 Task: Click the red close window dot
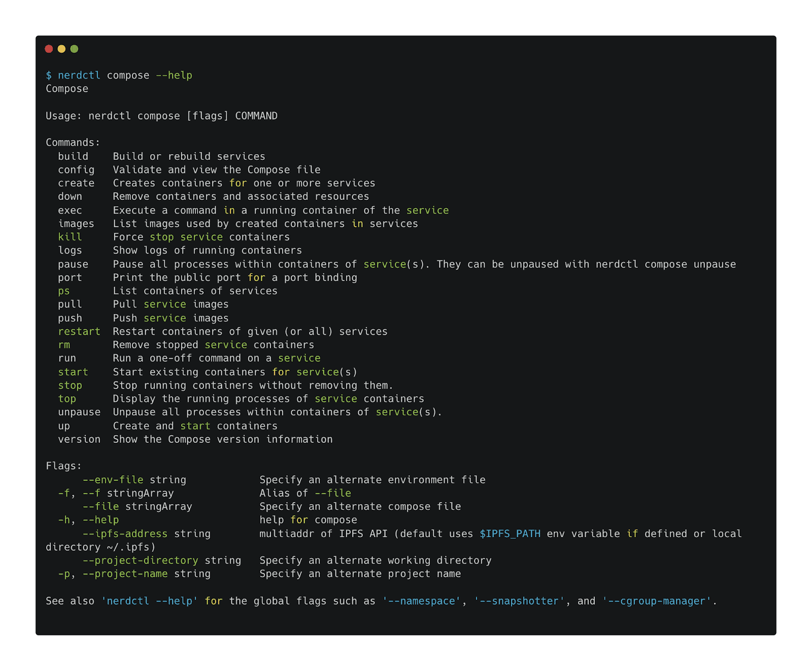(x=49, y=49)
